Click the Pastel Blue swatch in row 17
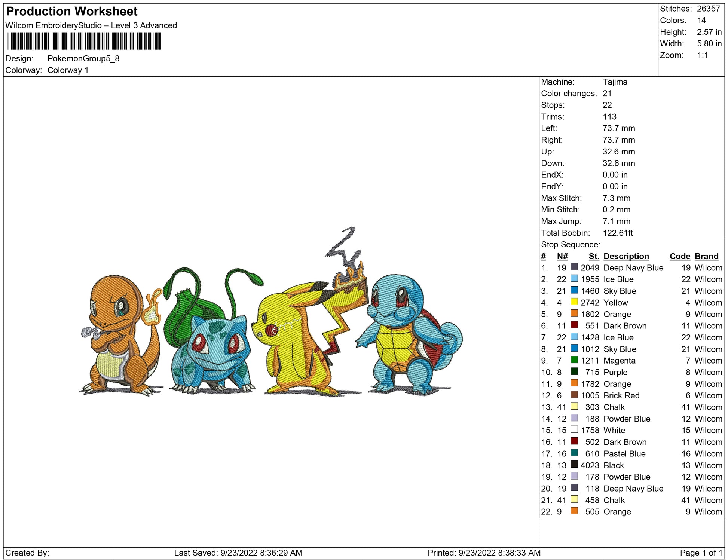728x560 pixels. pos(574,453)
